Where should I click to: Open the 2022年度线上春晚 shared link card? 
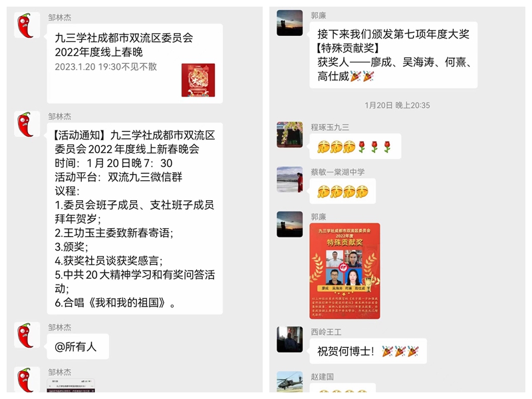(135, 63)
